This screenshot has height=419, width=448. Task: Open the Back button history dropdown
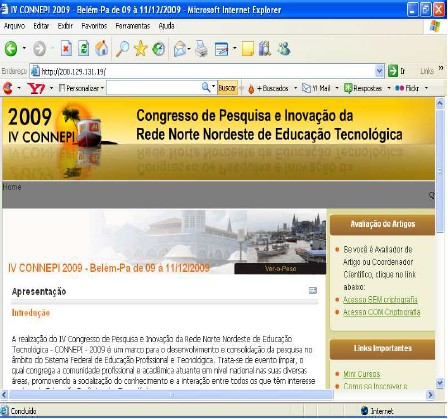pyautogui.click(x=24, y=48)
